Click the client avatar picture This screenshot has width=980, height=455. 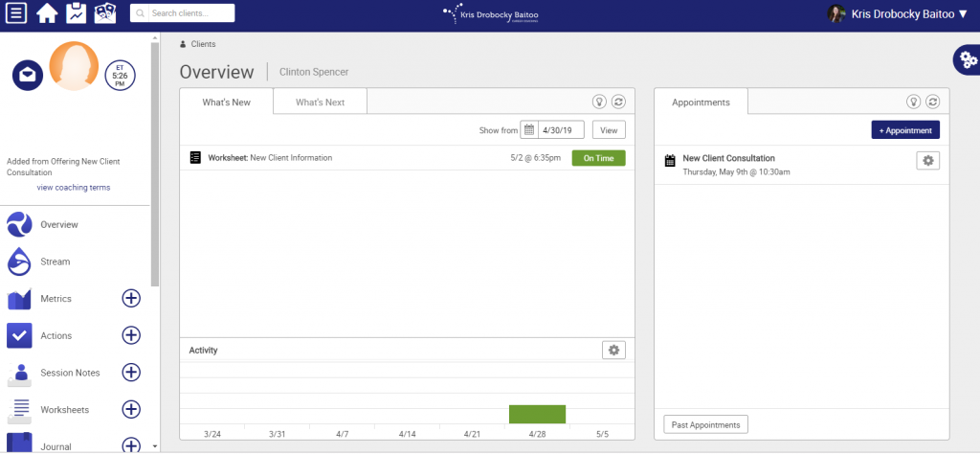pyautogui.click(x=74, y=66)
